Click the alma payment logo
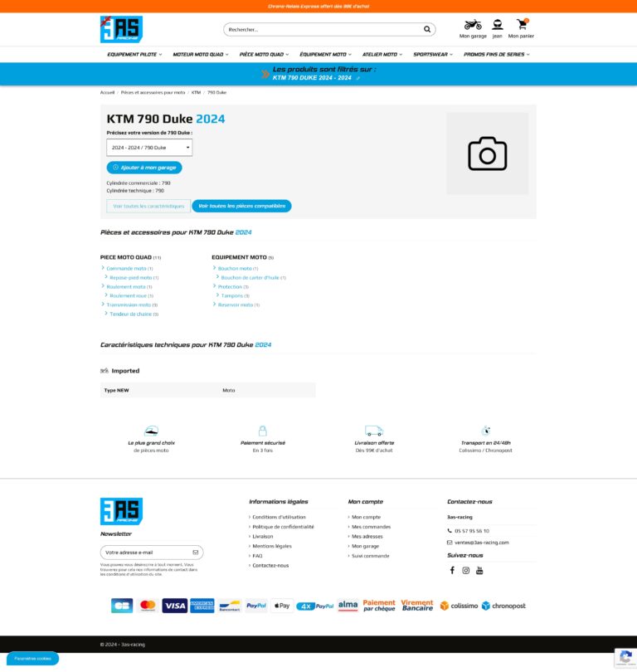Image resolution: width=637 pixels, height=672 pixels. point(348,606)
